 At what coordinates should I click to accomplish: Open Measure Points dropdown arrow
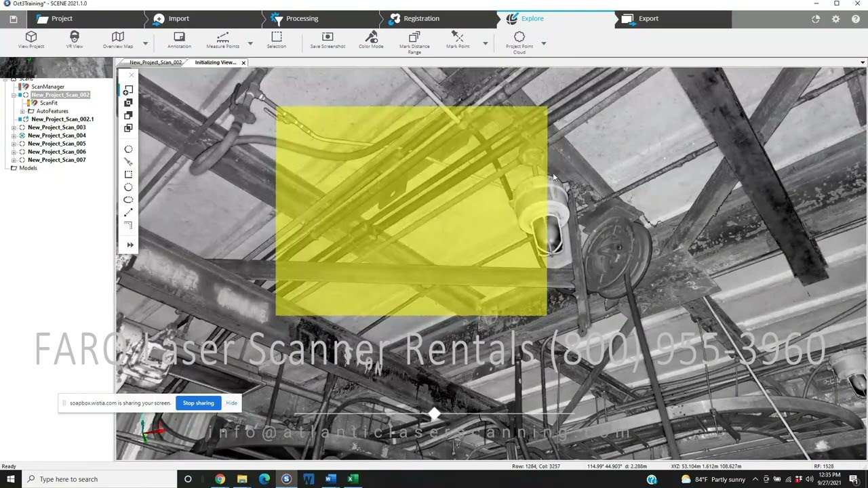[x=250, y=43]
